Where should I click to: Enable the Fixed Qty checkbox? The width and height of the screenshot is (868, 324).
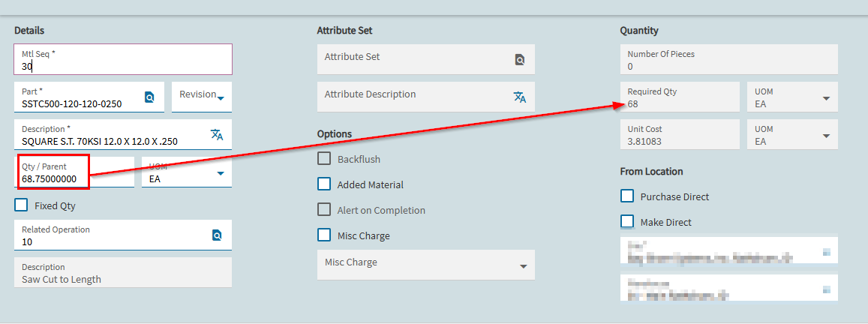click(22, 205)
